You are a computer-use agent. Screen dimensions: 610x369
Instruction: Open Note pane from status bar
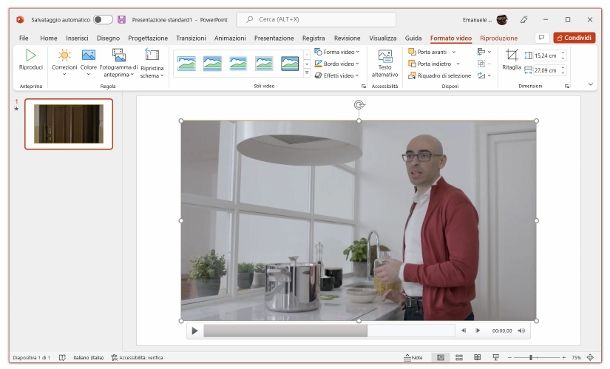[414, 357]
